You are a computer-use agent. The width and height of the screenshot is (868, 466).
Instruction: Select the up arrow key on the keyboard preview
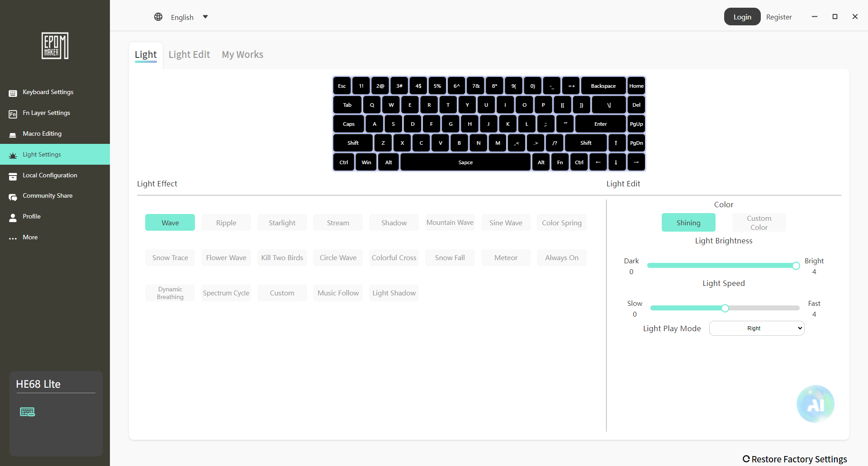[616, 143]
